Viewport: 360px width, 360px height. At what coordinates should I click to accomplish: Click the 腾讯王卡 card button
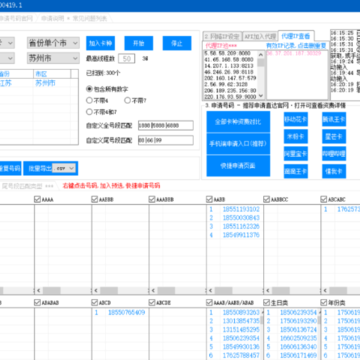tap(334, 119)
